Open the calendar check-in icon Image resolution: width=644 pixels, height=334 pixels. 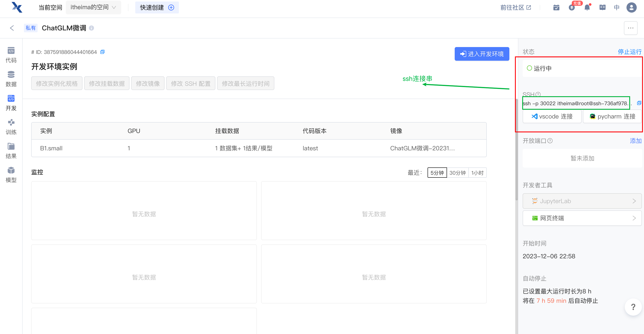[556, 7]
